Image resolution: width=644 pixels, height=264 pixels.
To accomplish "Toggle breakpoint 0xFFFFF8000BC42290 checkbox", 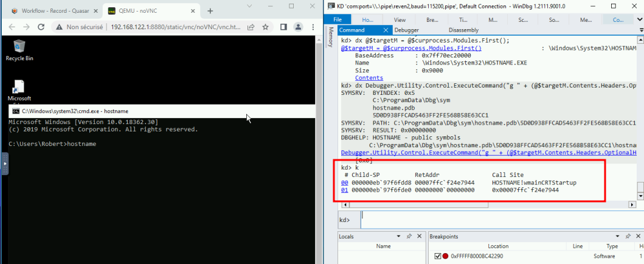I will coord(438,256).
